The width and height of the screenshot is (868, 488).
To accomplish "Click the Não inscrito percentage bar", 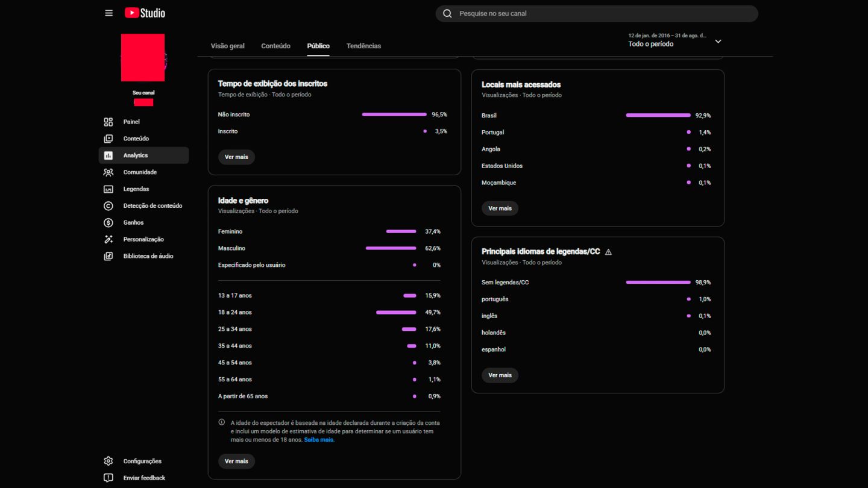I will pyautogui.click(x=394, y=114).
